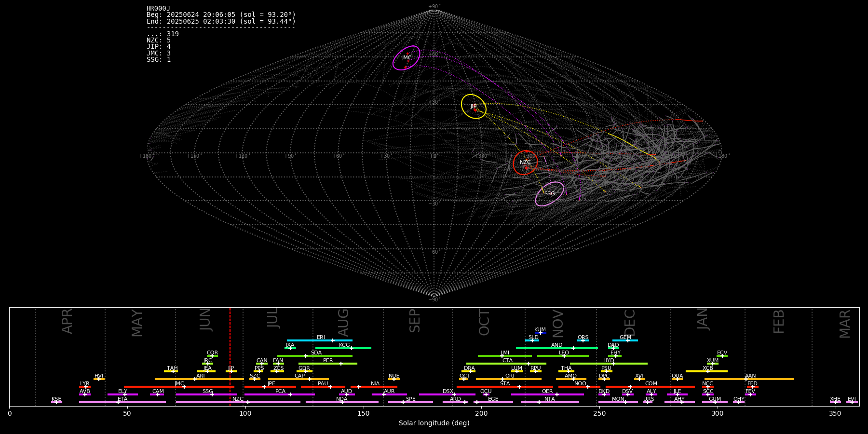Click the JUN month label
Image resolution: width=868 pixels, height=434 pixels.
point(205,320)
